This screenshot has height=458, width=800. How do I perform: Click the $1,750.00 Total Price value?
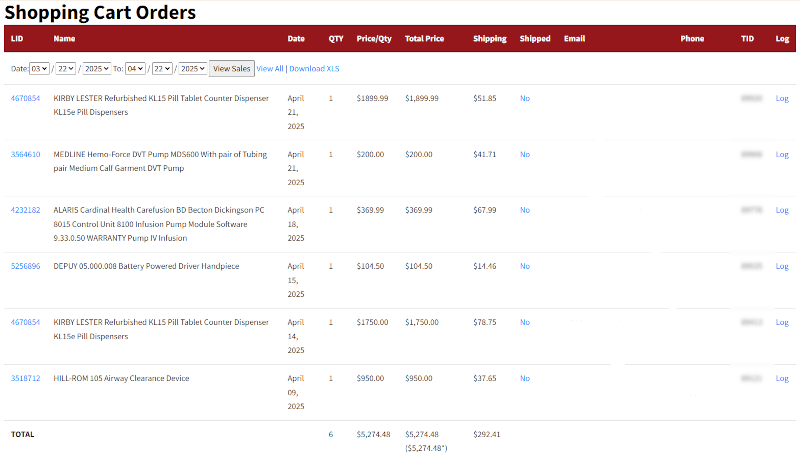point(422,322)
